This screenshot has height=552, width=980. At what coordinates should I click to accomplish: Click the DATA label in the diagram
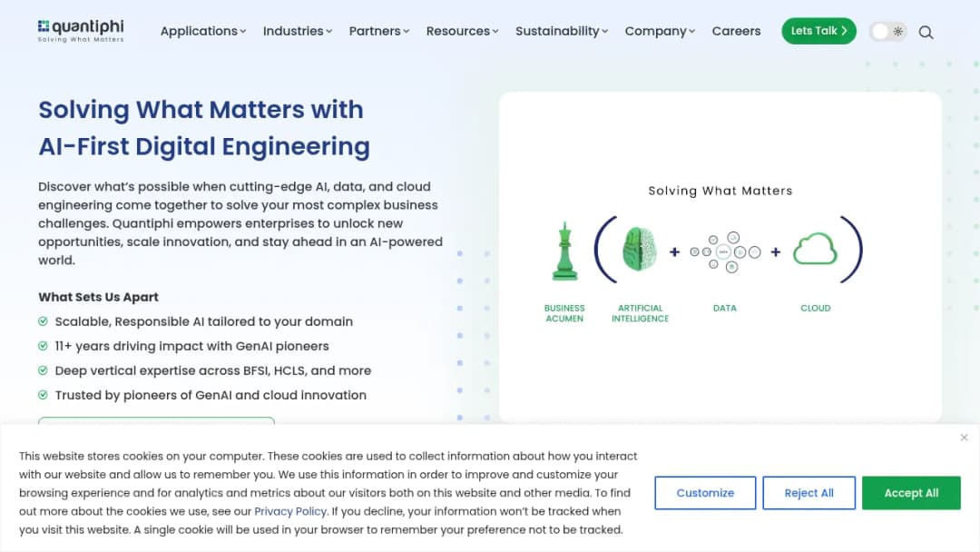pyautogui.click(x=725, y=308)
